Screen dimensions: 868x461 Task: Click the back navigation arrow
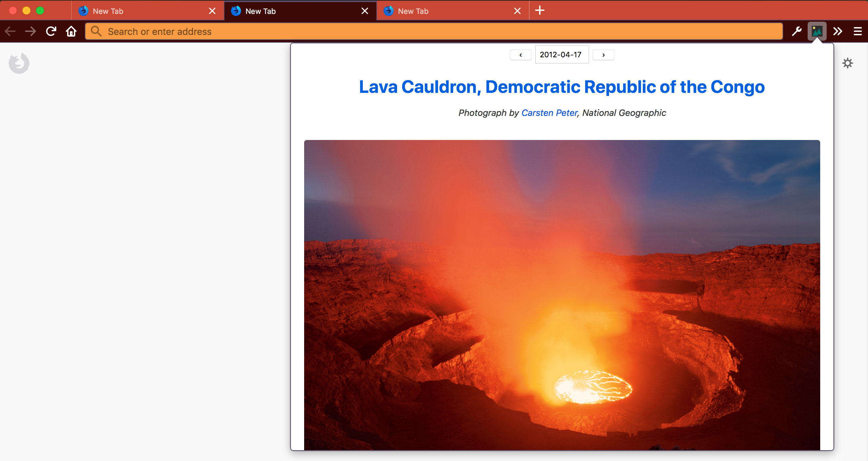point(10,32)
